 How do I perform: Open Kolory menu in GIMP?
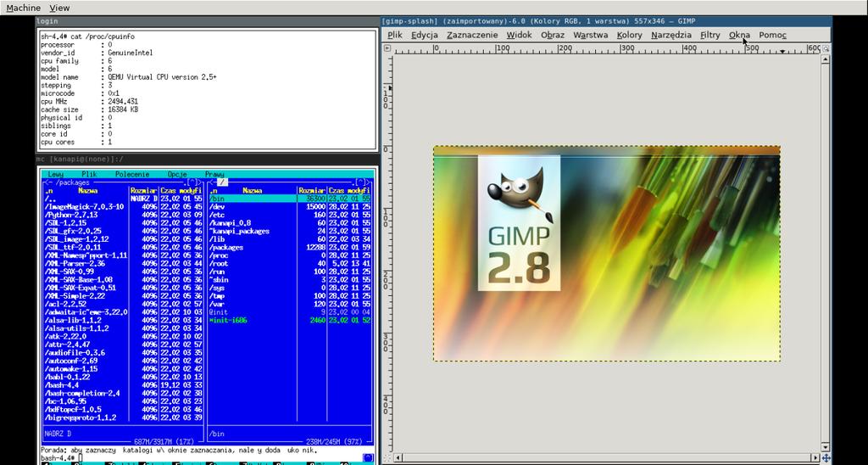630,35
